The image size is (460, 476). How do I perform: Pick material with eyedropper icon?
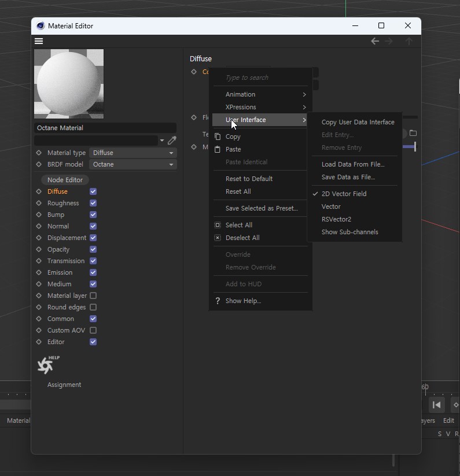172,140
